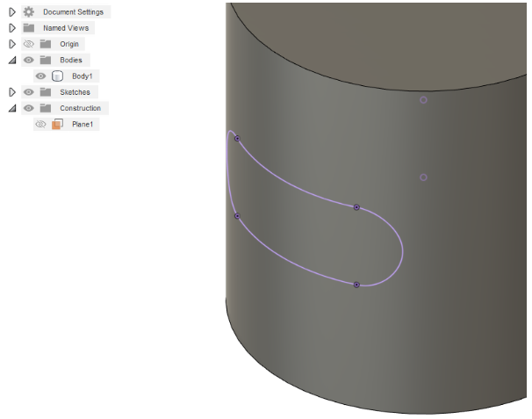Viewport: 532px width, 419px height.
Task: Expand the Sketches folder
Action: (12, 92)
